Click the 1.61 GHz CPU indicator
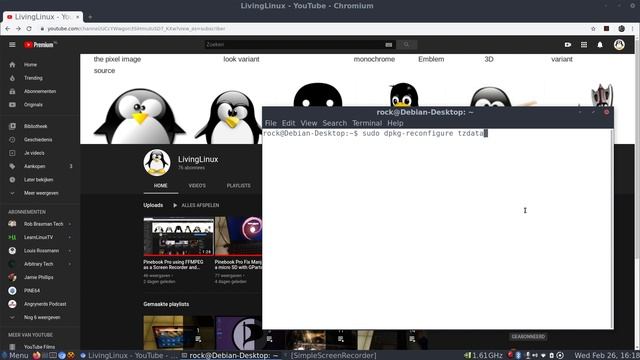The height and width of the screenshot is (360, 640). pyautogui.click(x=484, y=356)
